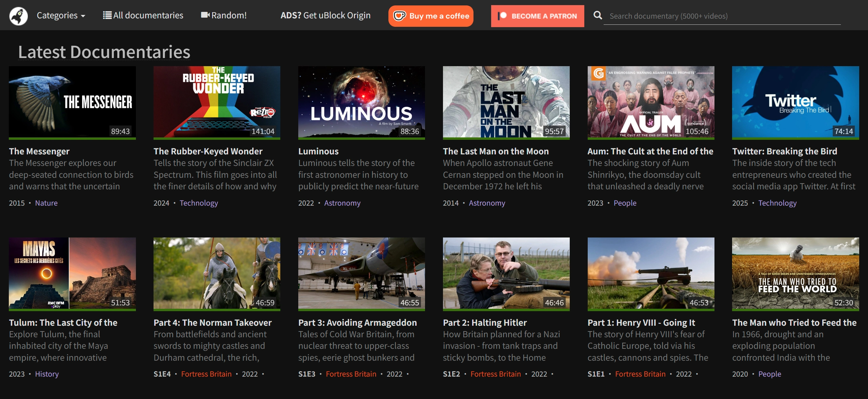Select People category under Aum

tap(625, 203)
